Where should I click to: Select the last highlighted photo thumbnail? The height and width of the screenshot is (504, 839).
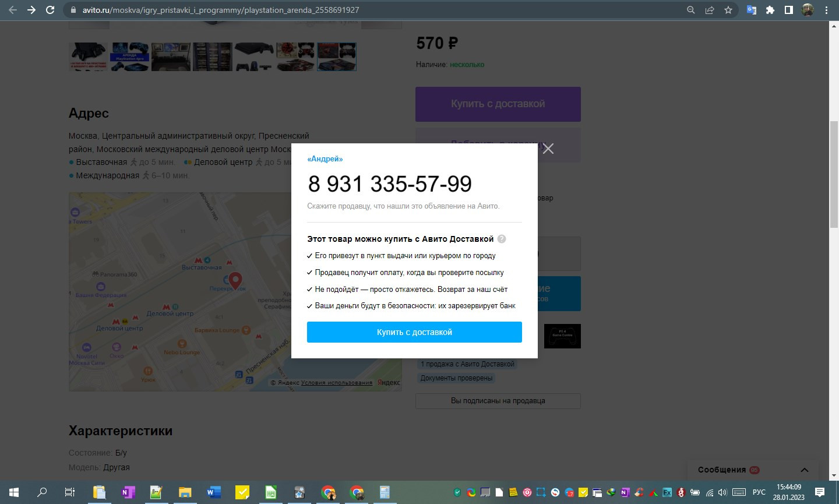[x=337, y=57]
